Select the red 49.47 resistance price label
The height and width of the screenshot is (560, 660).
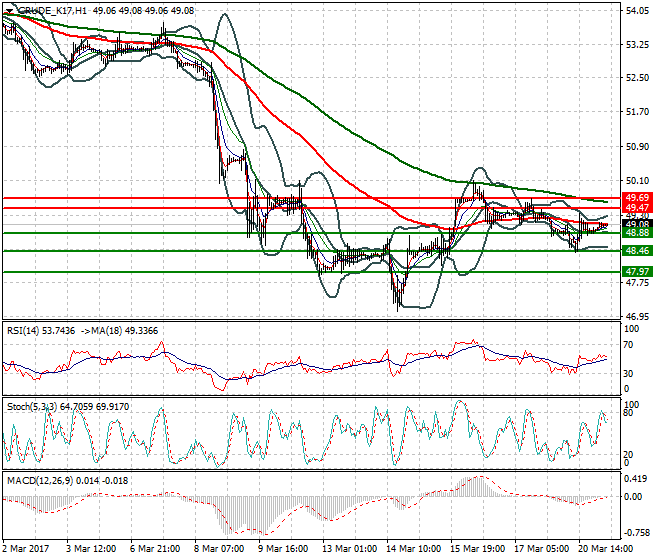point(637,208)
